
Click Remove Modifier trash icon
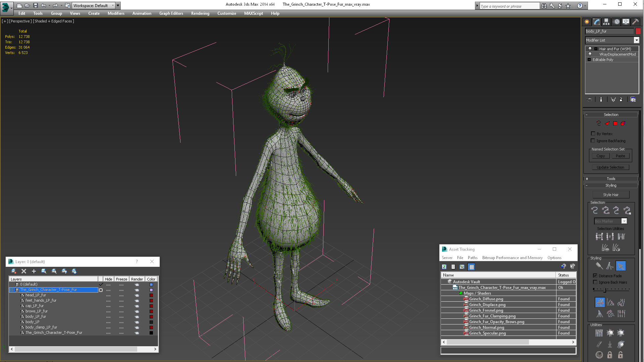(621, 100)
